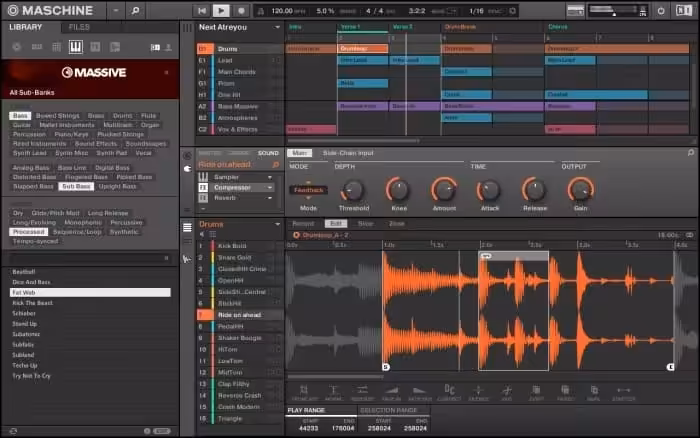The height and width of the screenshot is (438, 700).
Task: Switch to the Slice sample tab
Action: click(x=365, y=224)
